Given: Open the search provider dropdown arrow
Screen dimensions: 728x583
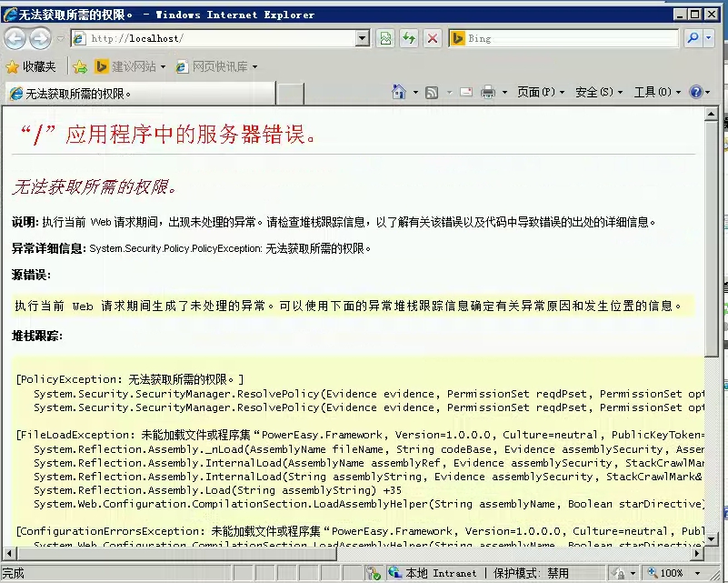Looking at the screenshot, I should 709,38.
